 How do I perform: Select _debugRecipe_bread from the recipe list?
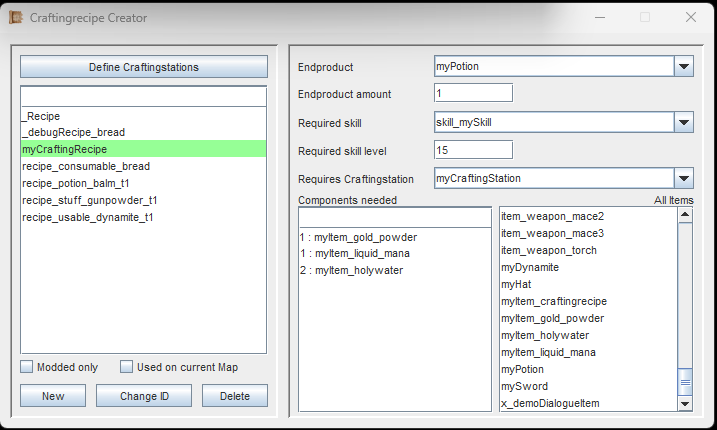[73, 132]
